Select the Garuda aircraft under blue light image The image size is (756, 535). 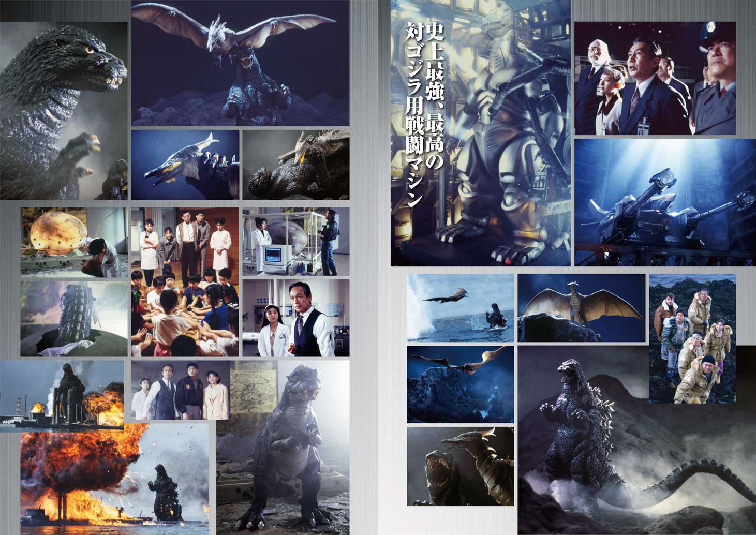coord(664,202)
